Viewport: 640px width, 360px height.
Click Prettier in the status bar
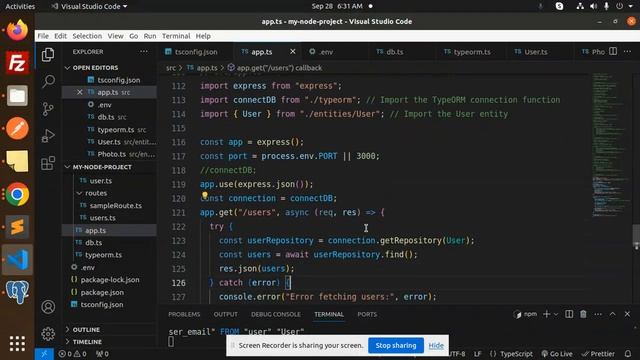[x=598, y=354]
